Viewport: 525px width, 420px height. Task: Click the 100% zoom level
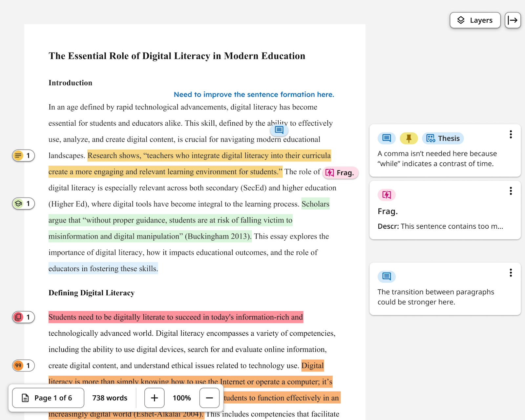(182, 398)
